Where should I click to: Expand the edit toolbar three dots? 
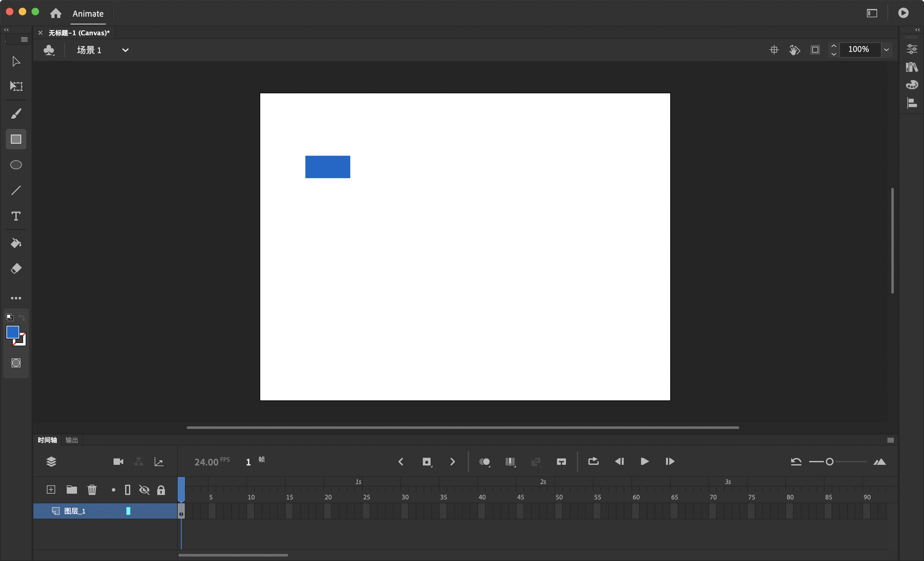pos(16,298)
